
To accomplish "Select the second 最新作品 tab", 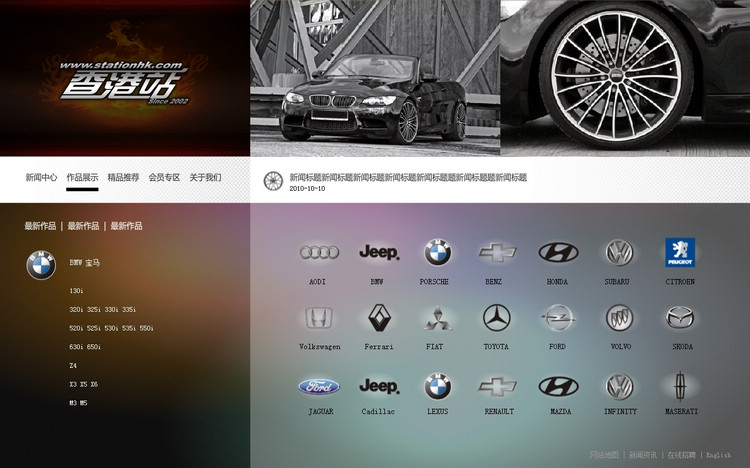I will click(x=83, y=226).
